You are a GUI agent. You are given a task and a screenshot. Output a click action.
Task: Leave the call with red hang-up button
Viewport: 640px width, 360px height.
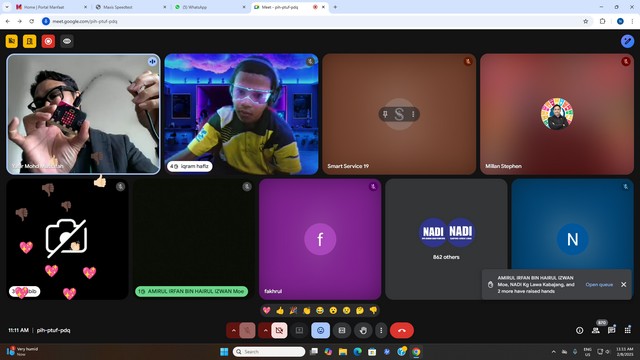tap(402, 330)
